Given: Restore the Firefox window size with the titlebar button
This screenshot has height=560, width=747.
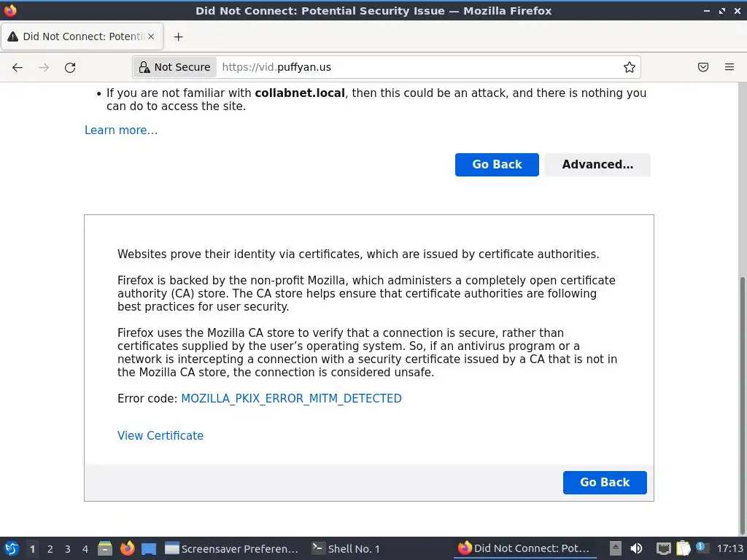Looking at the screenshot, I should (x=722, y=10).
